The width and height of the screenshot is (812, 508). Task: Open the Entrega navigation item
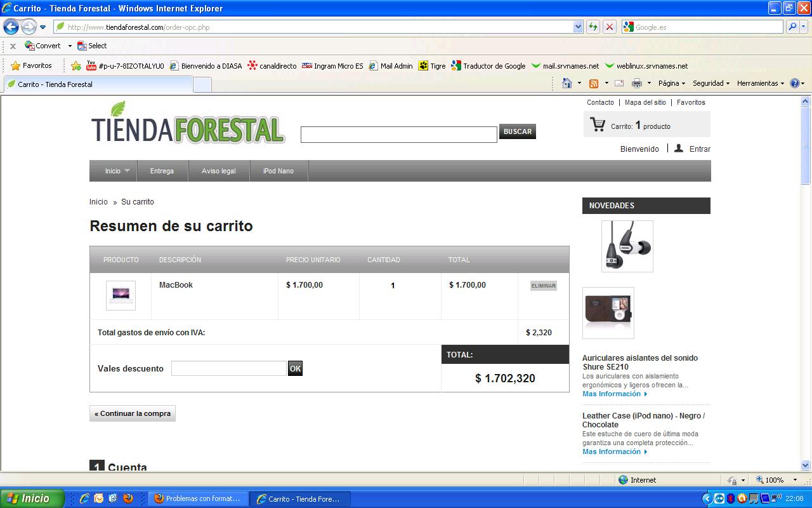coord(162,171)
